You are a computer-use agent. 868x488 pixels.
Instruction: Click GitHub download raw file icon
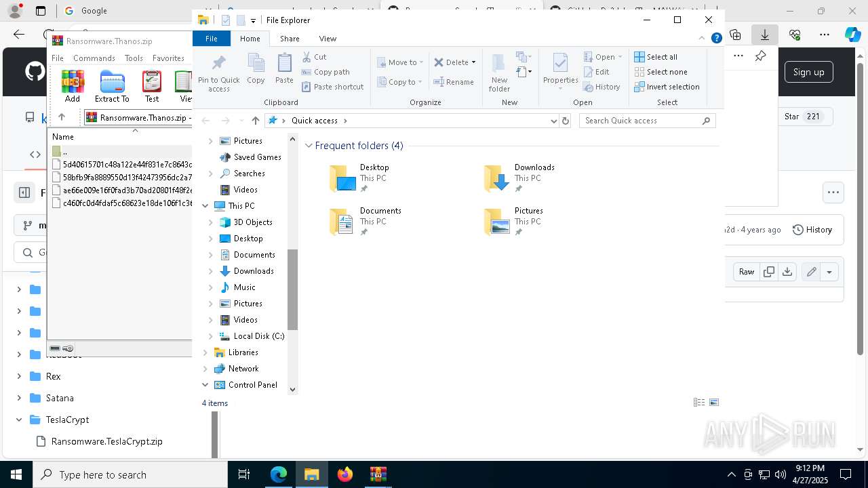click(787, 272)
